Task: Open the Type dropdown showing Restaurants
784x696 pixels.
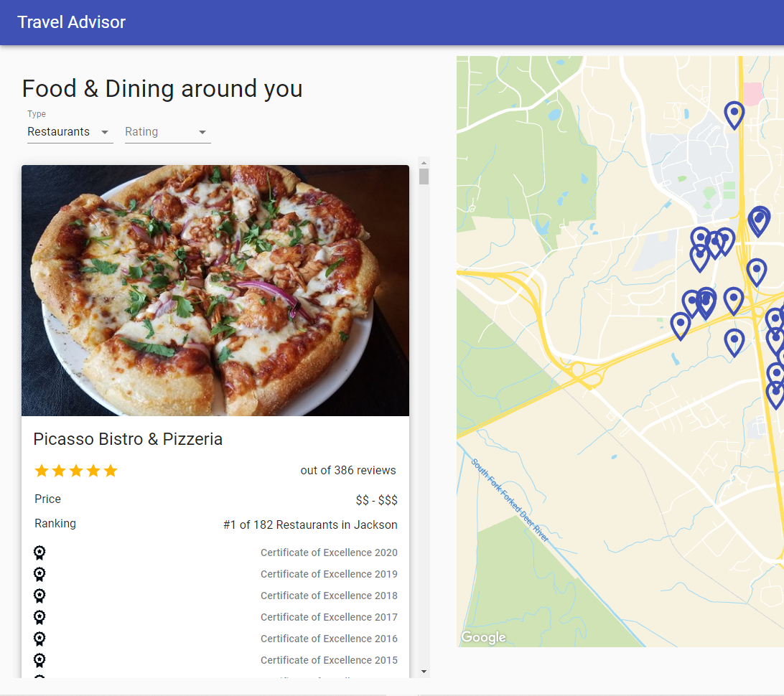Action: [70, 132]
